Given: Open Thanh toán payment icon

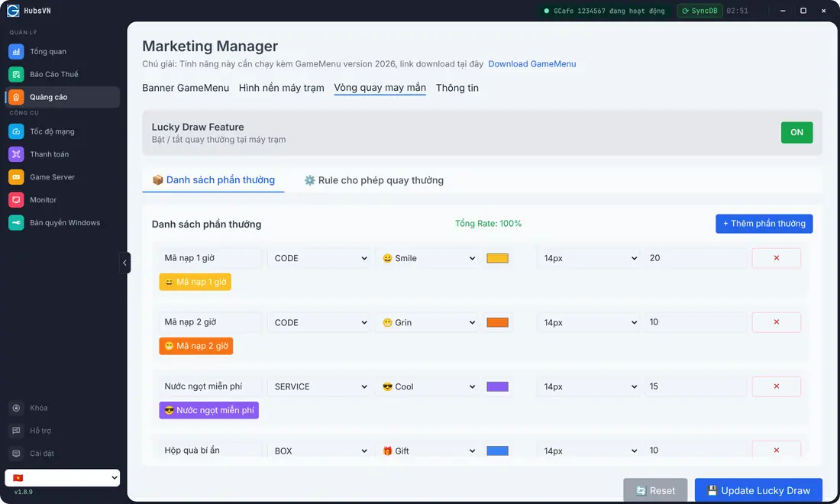Looking at the screenshot, I should (16, 154).
